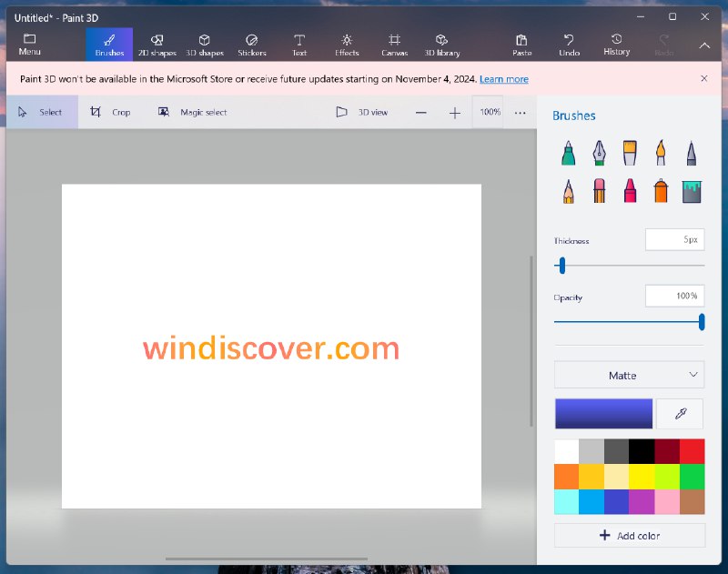Click the Opacity value field
This screenshot has height=574, width=728.
click(x=674, y=296)
